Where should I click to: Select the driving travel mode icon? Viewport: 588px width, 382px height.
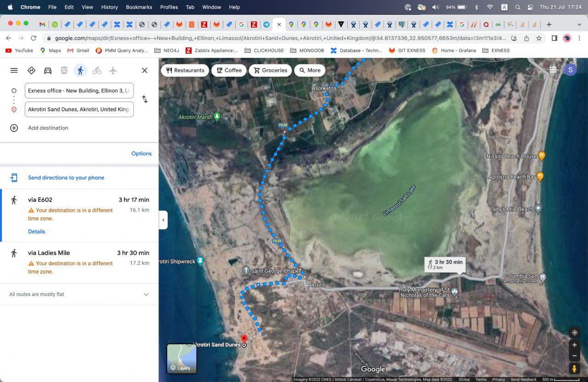[x=48, y=70]
